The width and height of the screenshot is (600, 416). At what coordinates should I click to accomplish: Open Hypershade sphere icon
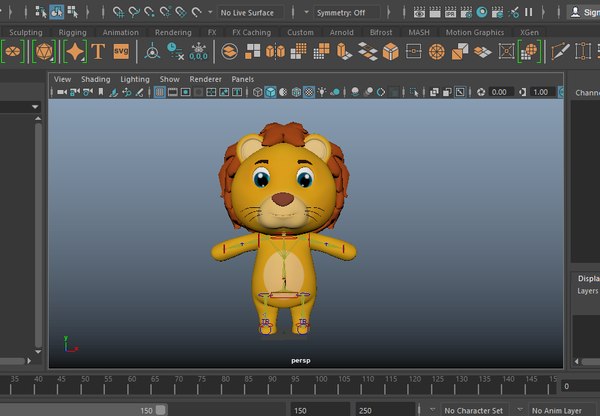pos(482,12)
